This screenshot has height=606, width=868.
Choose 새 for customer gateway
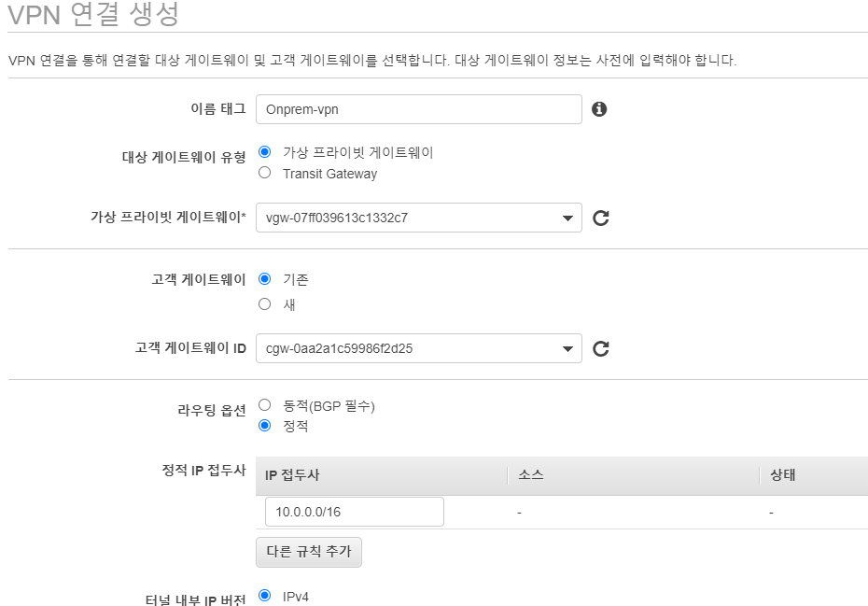pyautogui.click(x=265, y=304)
